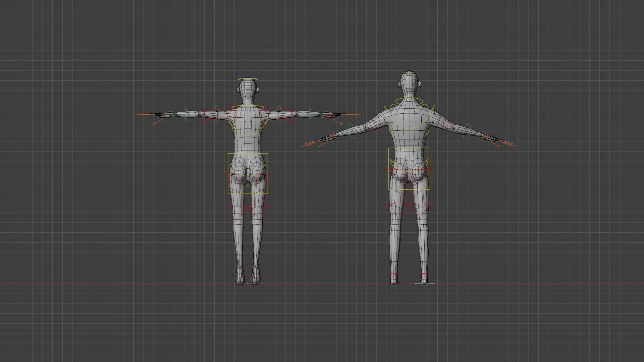Screen dimensions: 644x362
Task: Select the yellow head circle above left figure
Action: click(x=248, y=79)
